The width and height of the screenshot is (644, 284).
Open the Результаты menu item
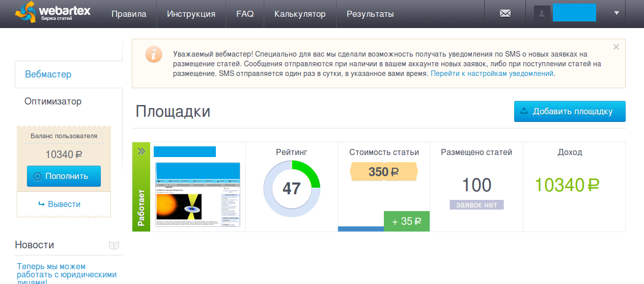pos(370,14)
